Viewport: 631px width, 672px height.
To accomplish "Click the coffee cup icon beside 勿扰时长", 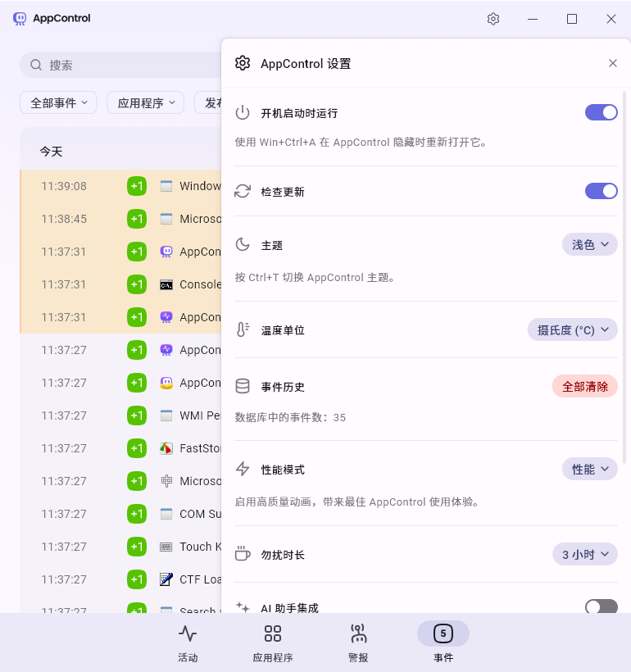I will tap(243, 554).
